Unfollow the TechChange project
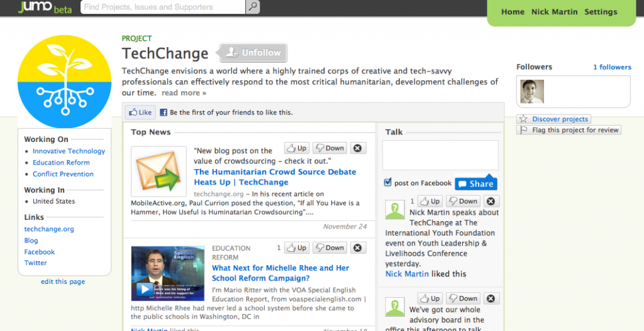The height and width of the screenshot is (331, 644). coord(253,53)
